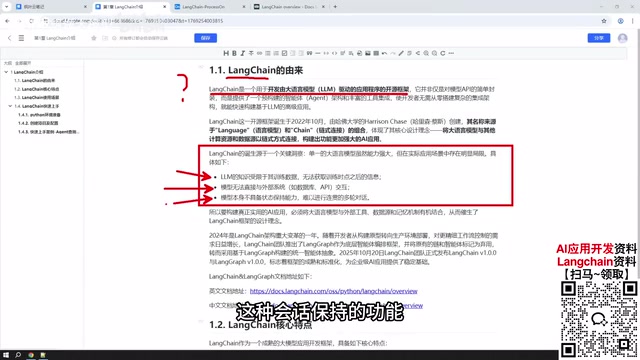Open Chrome from the taskbar
The height and width of the screenshot is (360, 640).
click(31, 355)
